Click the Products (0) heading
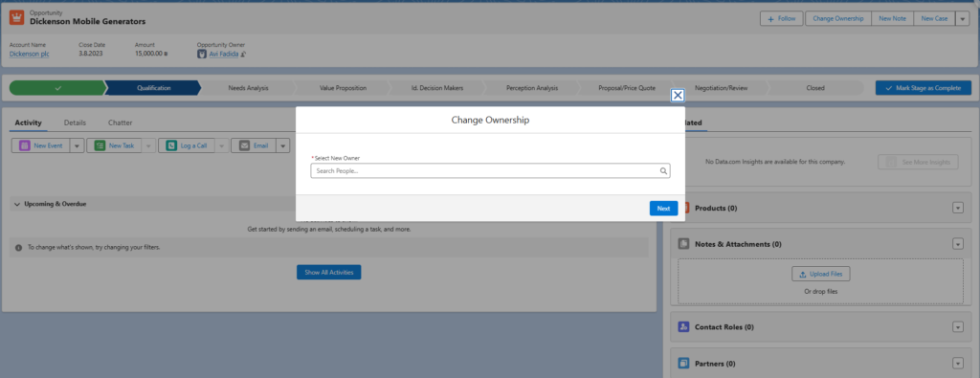Viewport: 980px width, 378px height. [x=716, y=208]
